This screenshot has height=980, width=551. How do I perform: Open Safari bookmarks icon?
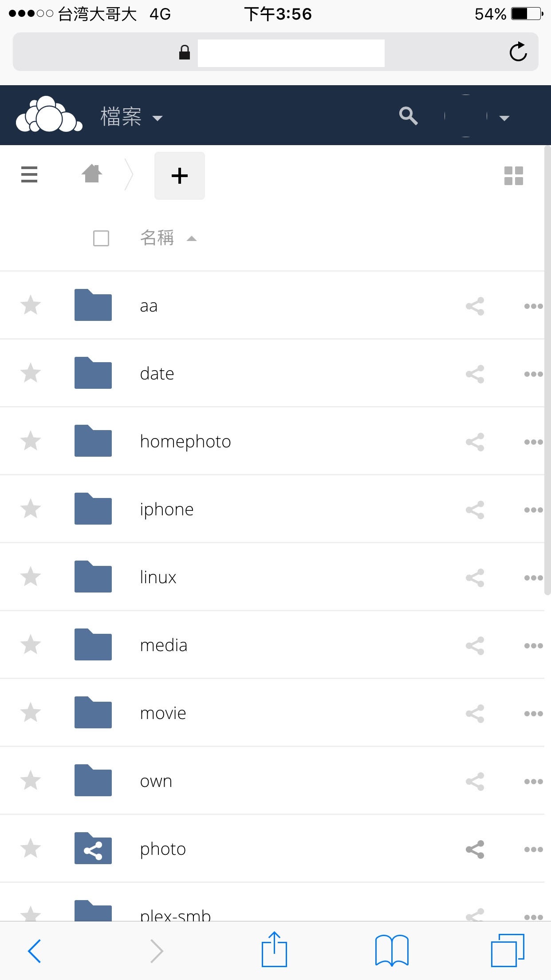click(x=392, y=950)
